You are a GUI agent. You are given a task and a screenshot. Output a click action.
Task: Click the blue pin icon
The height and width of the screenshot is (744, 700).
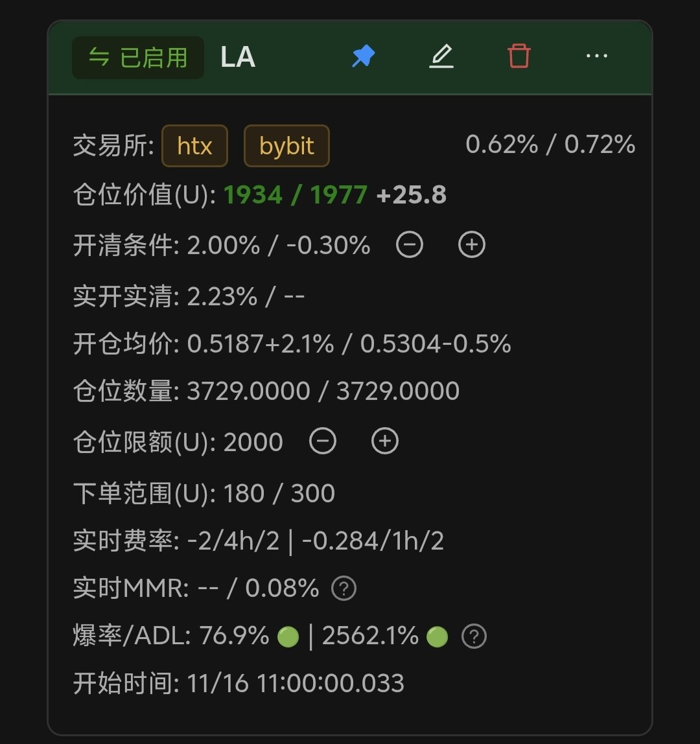click(363, 56)
